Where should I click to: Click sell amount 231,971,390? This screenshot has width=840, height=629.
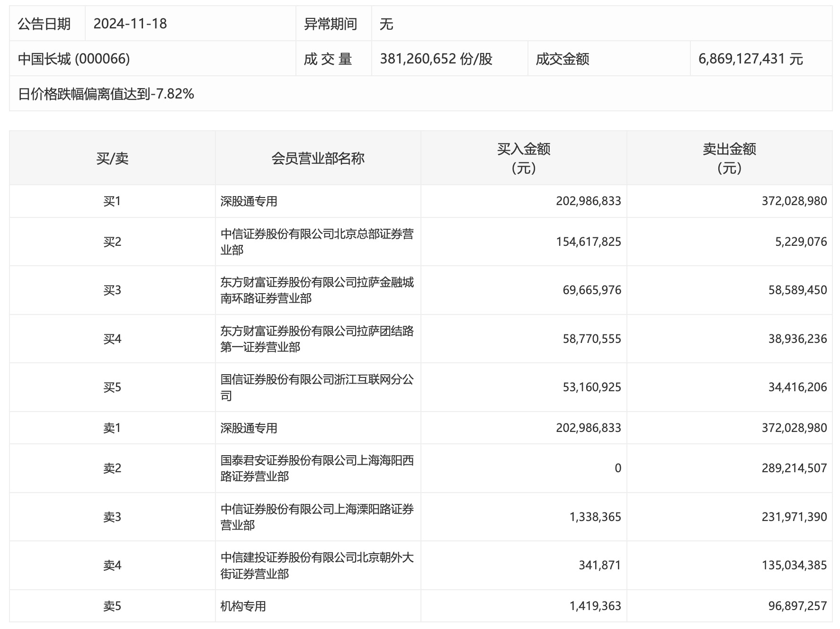tap(795, 517)
